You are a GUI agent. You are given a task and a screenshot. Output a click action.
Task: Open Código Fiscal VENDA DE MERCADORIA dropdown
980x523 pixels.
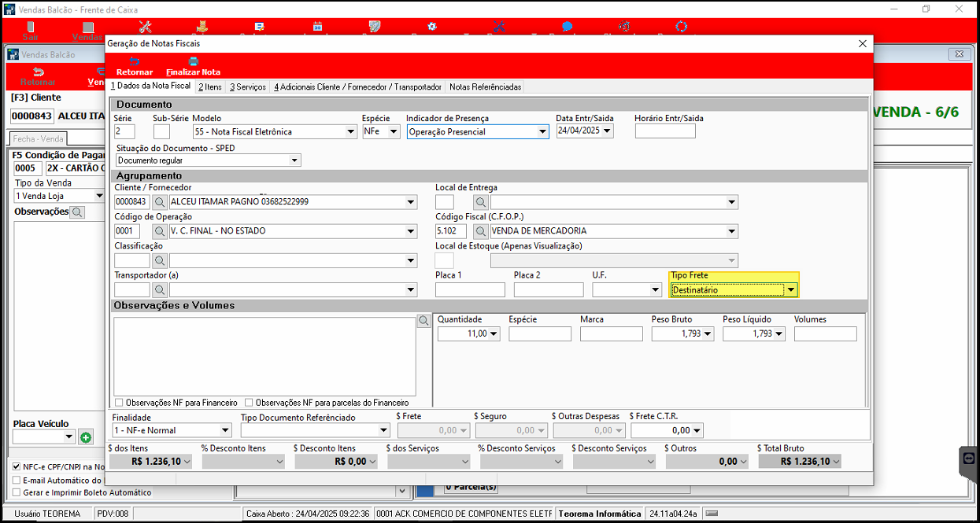(x=732, y=231)
